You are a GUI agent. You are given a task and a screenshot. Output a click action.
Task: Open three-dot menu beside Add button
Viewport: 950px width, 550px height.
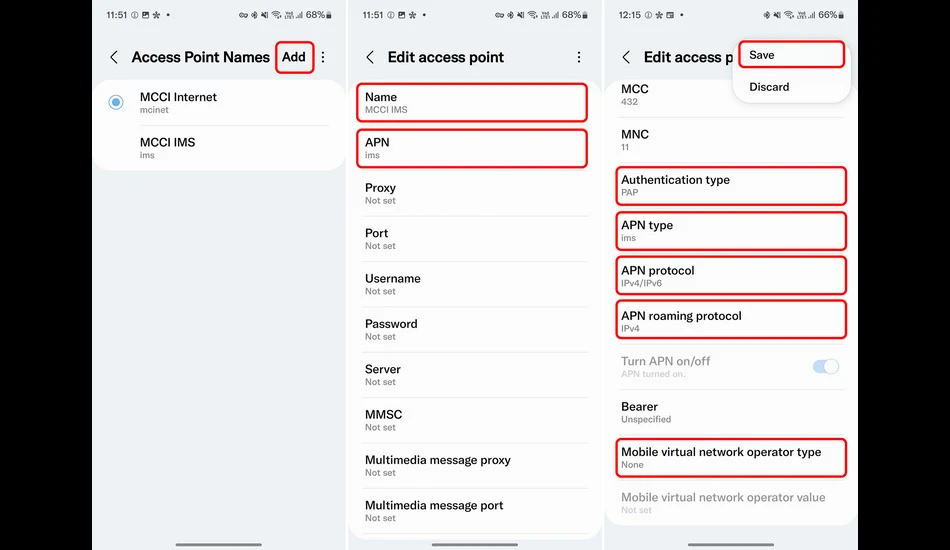coord(323,57)
